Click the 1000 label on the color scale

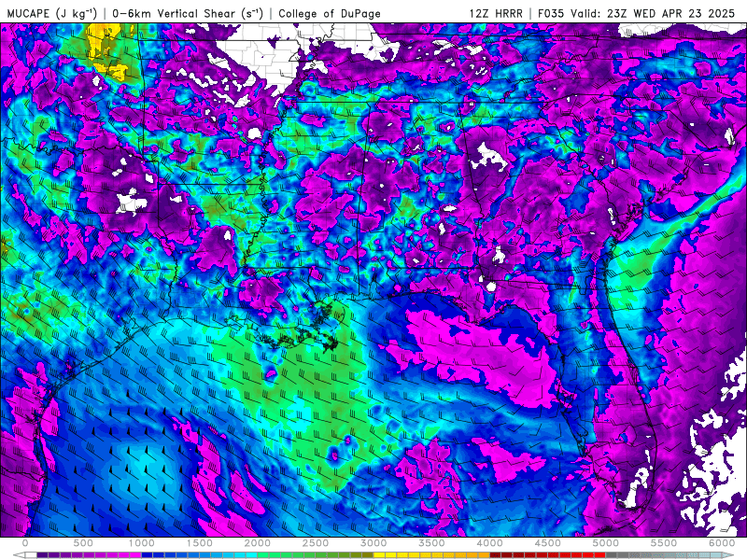coord(142,543)
